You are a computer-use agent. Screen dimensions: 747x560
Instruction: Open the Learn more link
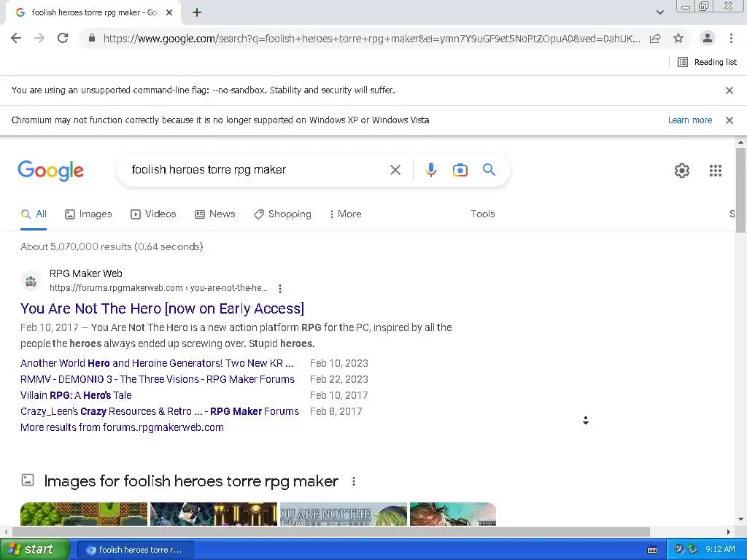(690, 120)
